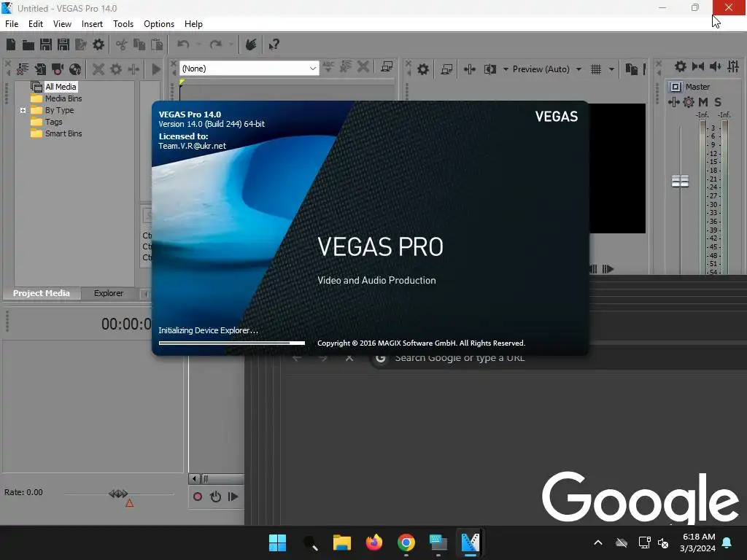Open Split Screen View dropdown arrow
Screen dimensions: 747x560
[x=506, y=69]
